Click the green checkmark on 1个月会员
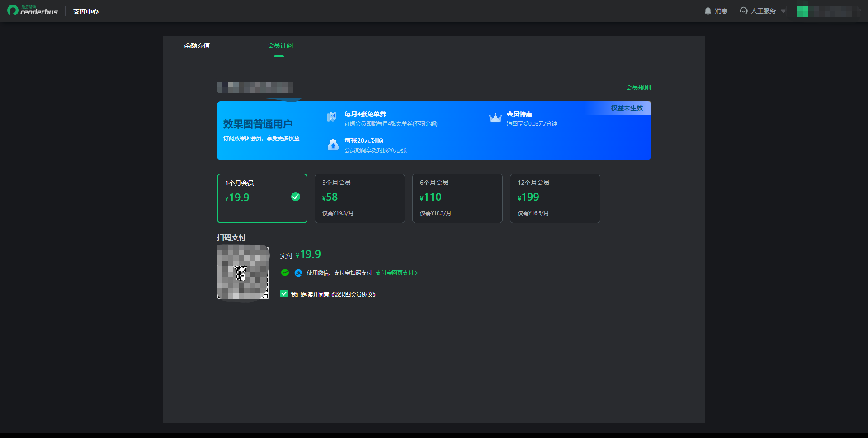This screenshot has height=438, width=868. (296, 197)
